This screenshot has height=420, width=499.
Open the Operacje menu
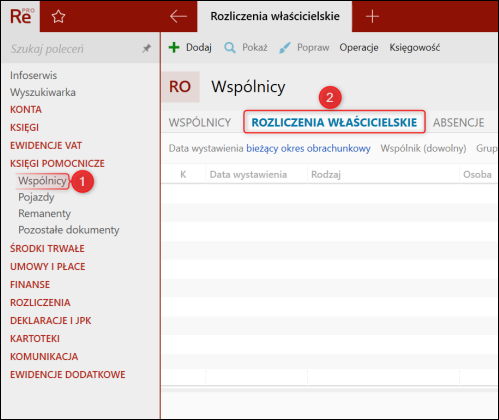tap(359, 48)
